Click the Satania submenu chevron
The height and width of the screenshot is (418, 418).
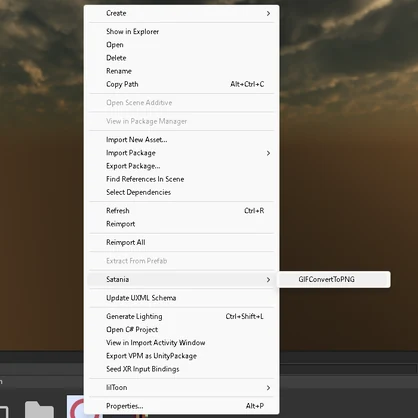click(268, 279)
